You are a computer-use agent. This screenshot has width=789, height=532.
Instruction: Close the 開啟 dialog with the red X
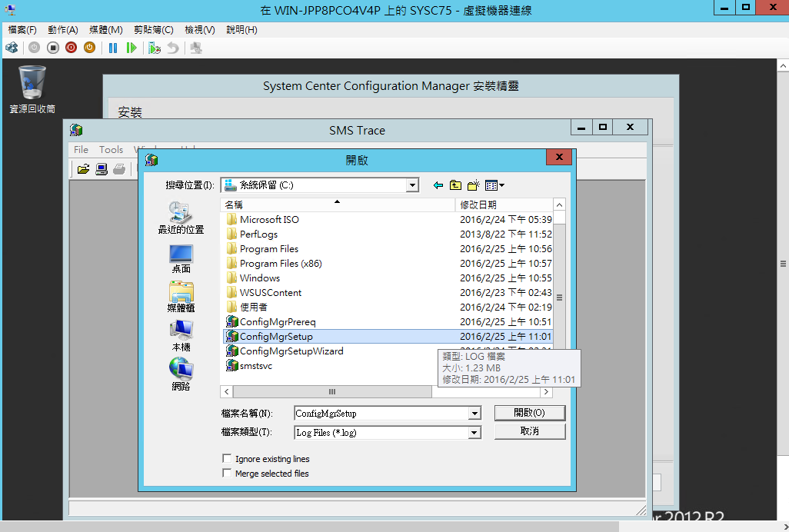coord(558,157)
